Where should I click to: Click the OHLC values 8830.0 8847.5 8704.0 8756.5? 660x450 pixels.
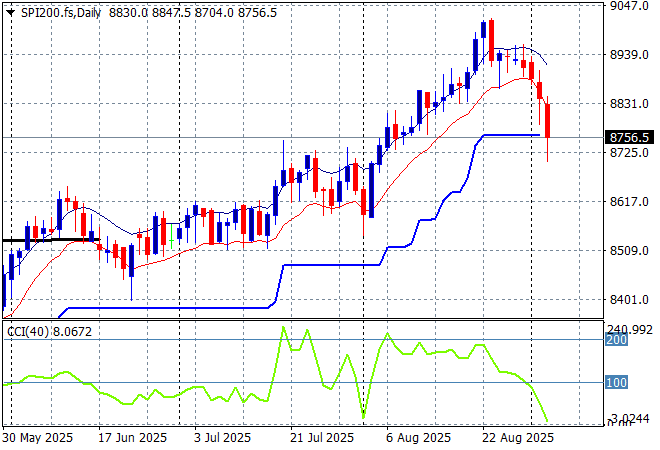pos(193,13)
